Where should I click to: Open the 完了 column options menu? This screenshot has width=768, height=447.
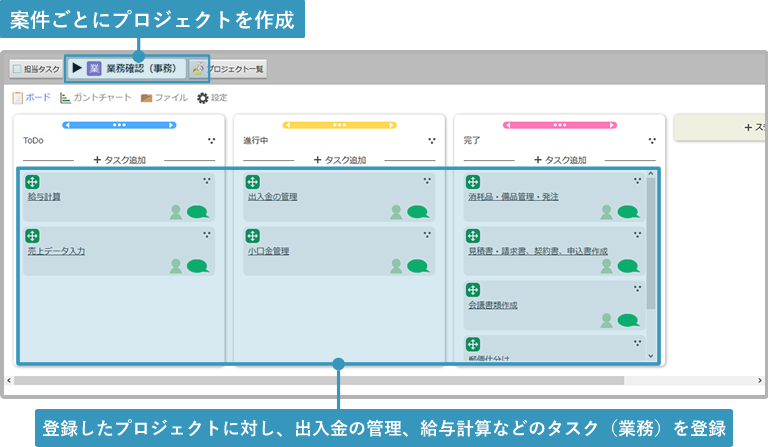[652, 141]
